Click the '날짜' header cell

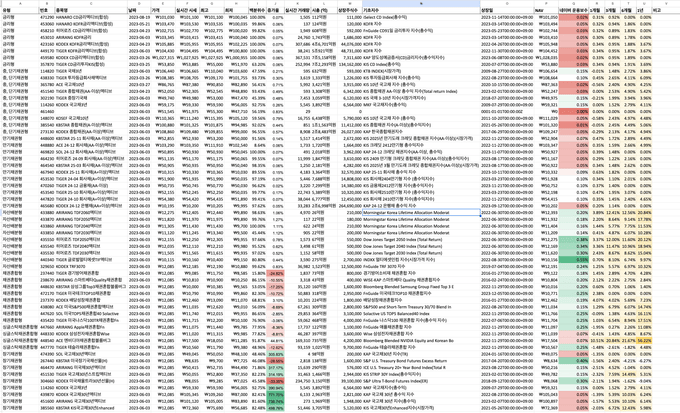pos(139,10)
